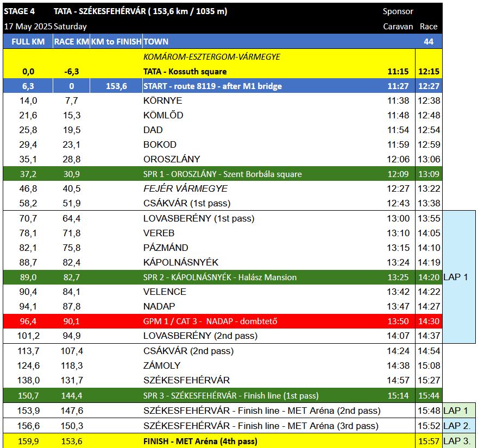478x448 pixels.
Task: Select the FULL KM column header
Action: [28, 41]
